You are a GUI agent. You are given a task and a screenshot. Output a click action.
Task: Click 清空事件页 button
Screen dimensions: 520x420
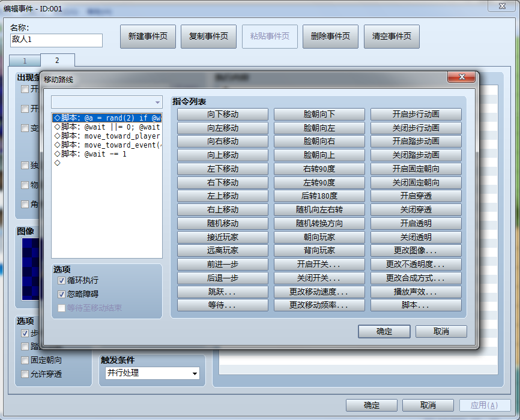[x=392, y=36]
